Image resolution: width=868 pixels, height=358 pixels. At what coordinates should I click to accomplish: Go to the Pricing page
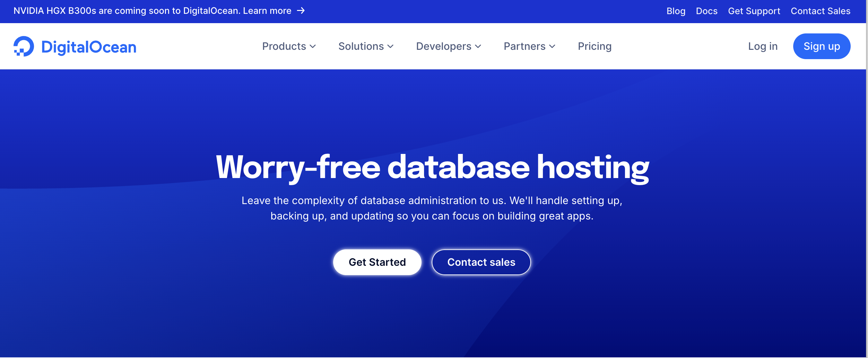pyautogui.click(x=595, y=46)
